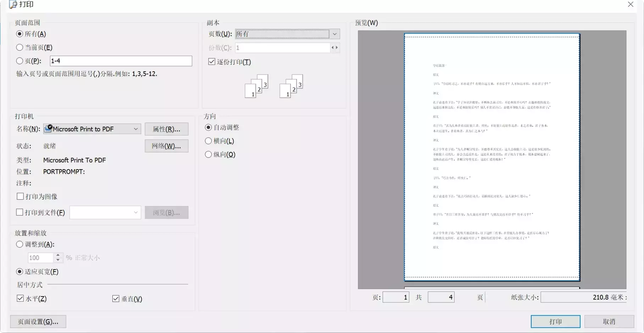Open the print-to-file path dropdown
644x333 pixels.
click(x=135, y=212)
